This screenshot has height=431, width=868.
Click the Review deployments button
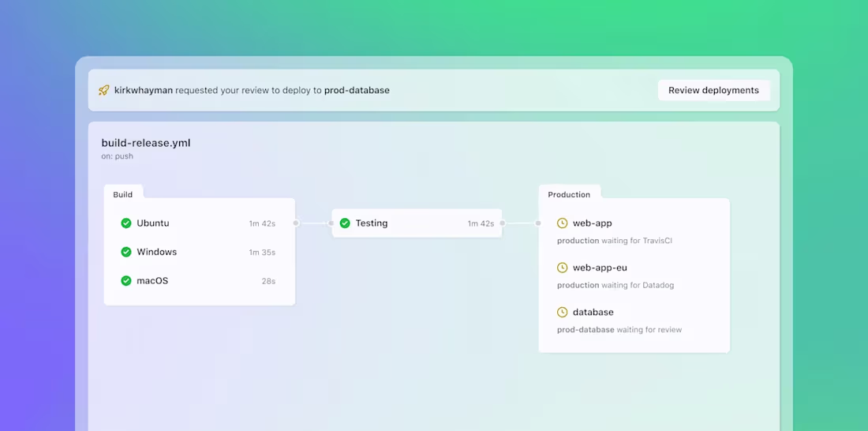[x=713, y=90]
